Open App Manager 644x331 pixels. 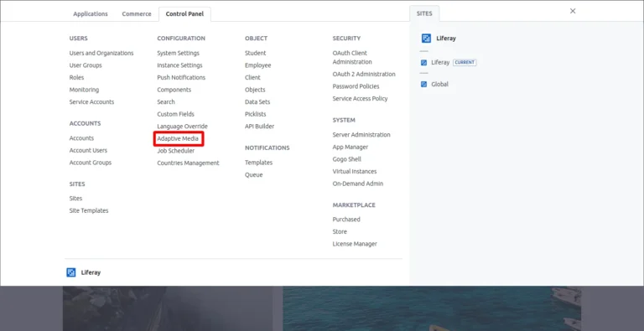(351, 147)
